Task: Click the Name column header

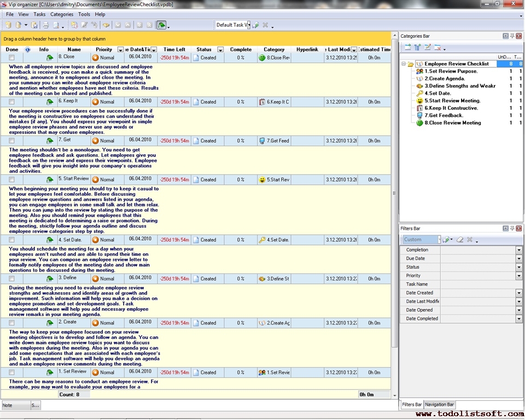Action: 74,50
